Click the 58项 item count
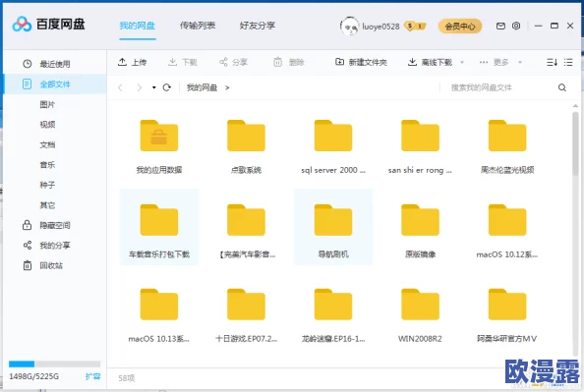The image size is (584, 392). point(126,378)
